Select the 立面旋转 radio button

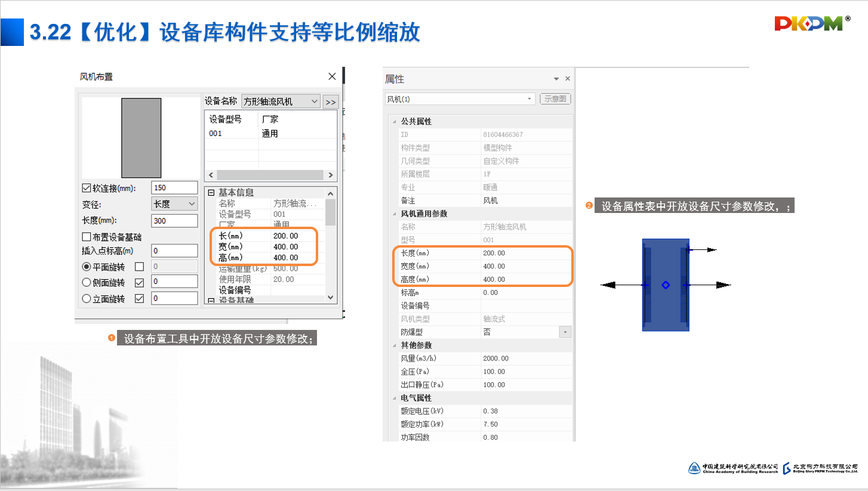tap(87, 299)
